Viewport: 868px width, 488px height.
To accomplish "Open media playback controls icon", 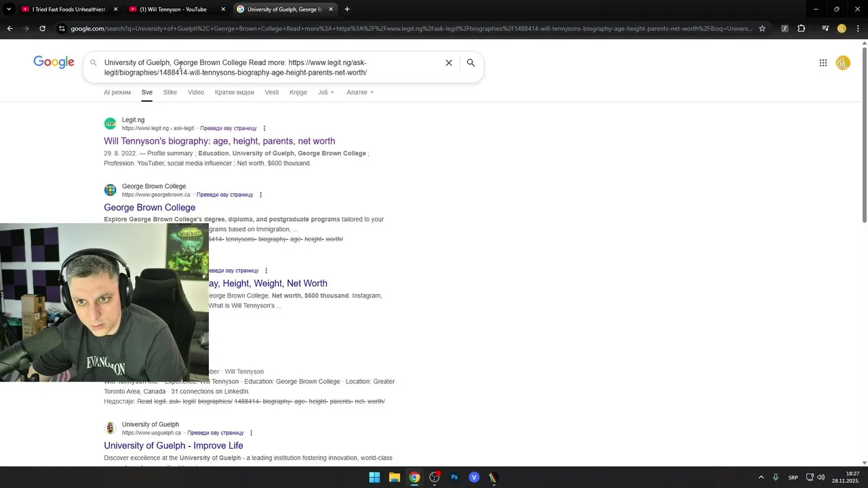I will [825, 28].
